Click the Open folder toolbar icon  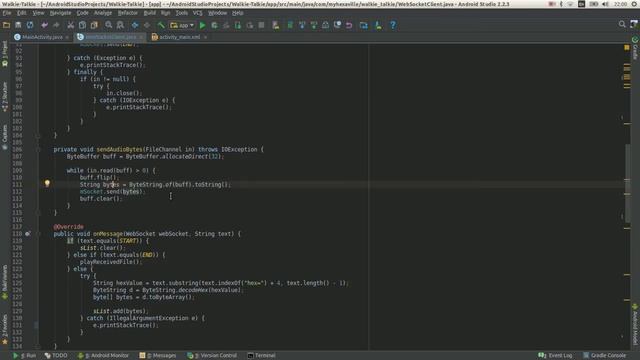[x=6, y=25]
